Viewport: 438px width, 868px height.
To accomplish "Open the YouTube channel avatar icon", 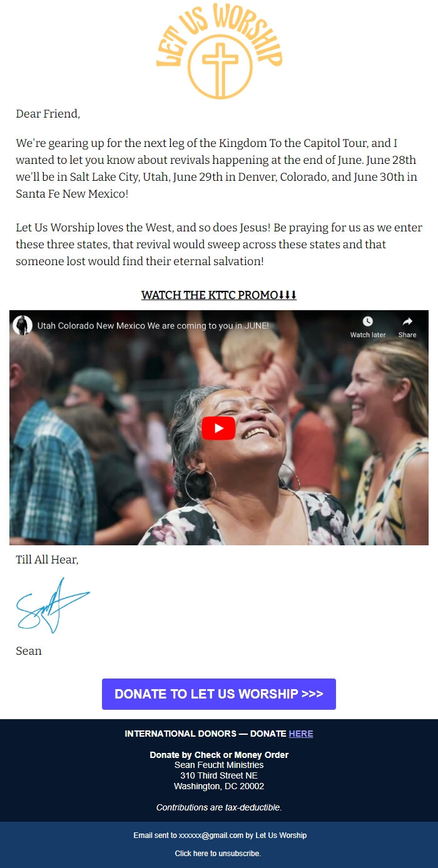I will coord(23,325).
